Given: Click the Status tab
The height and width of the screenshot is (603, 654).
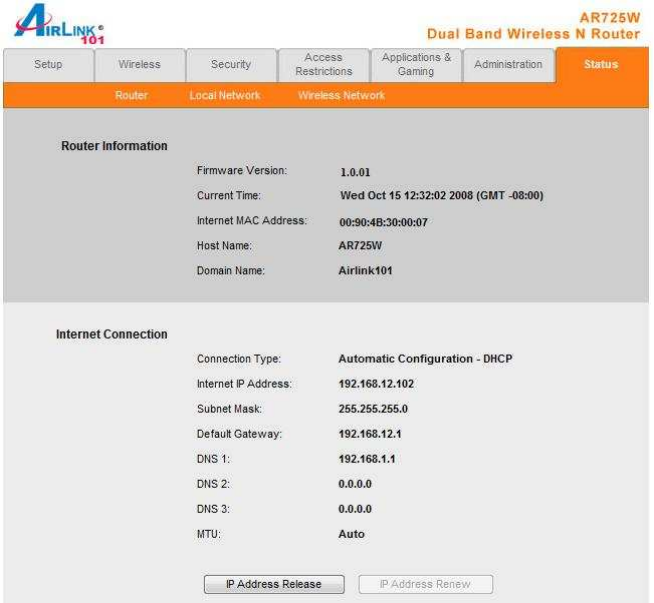Looking at the screenshot, I should [602, 65].
